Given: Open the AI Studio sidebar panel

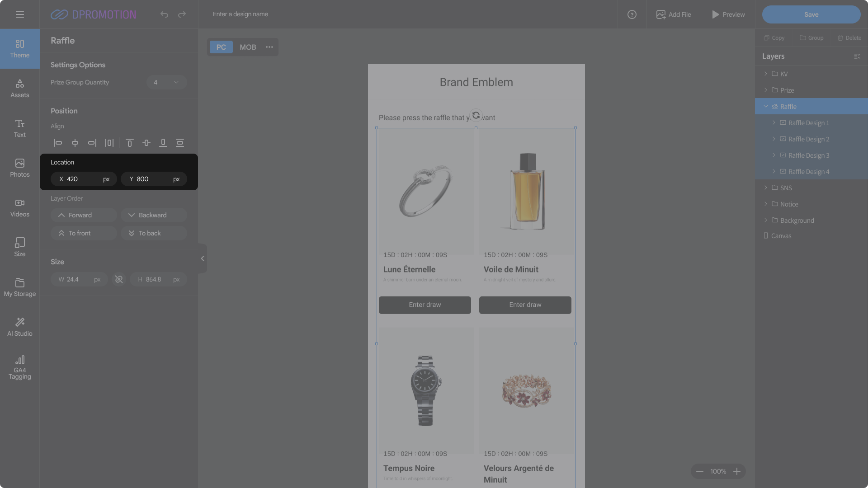Looking at the screenshot, I should [x=19, y=327].
